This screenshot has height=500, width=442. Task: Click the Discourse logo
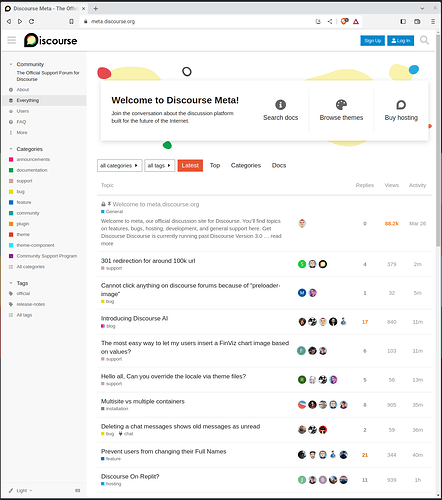pos(50,40)
